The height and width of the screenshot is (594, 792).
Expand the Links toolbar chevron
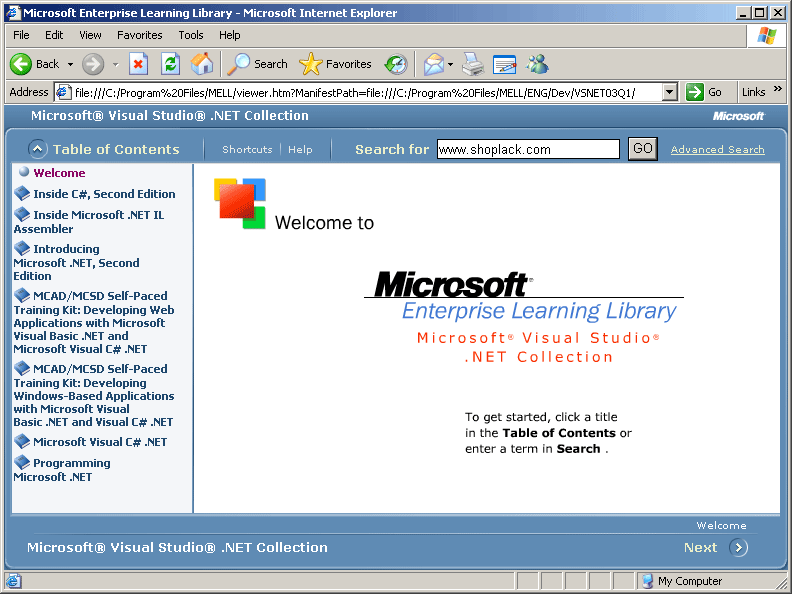pyautogui.click(x=778, y=89)
